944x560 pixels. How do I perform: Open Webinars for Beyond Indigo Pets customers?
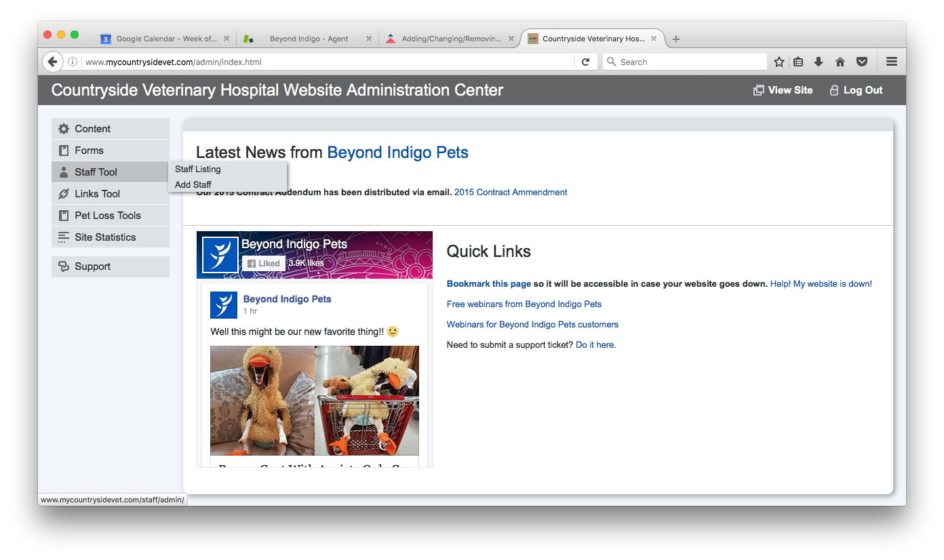532,325
